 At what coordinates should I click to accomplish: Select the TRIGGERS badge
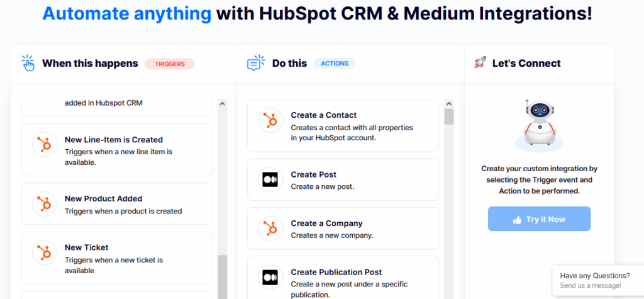(169, 64)
